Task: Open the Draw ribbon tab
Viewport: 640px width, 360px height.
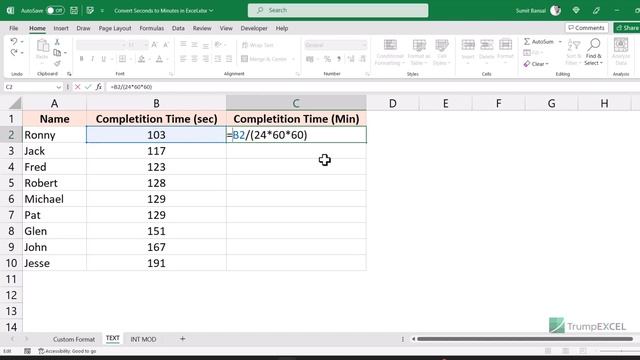Action: pos(83,28)
